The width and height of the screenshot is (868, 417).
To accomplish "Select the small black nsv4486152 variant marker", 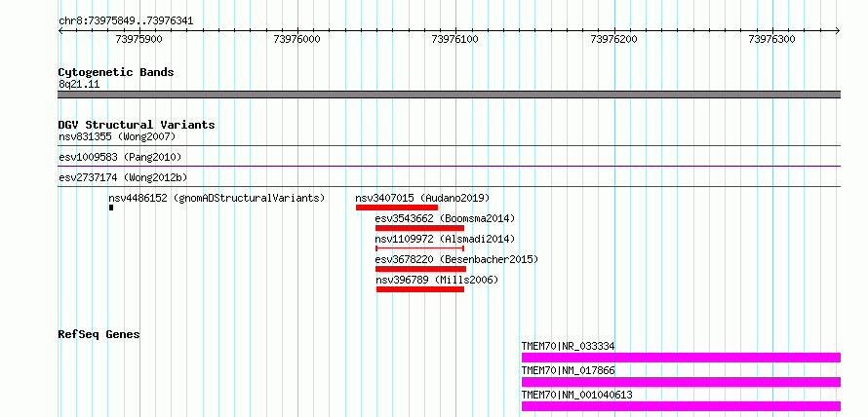I will [x=111, y=208].
